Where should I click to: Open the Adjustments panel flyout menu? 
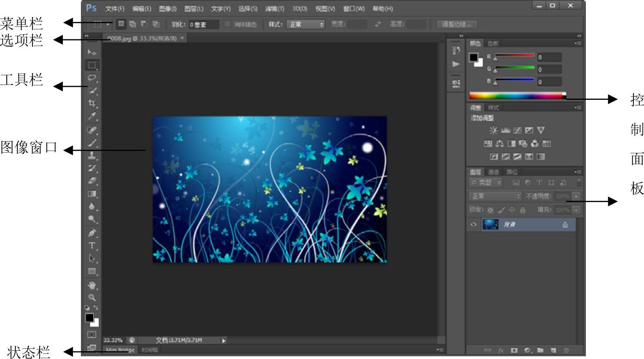[578, 107]
